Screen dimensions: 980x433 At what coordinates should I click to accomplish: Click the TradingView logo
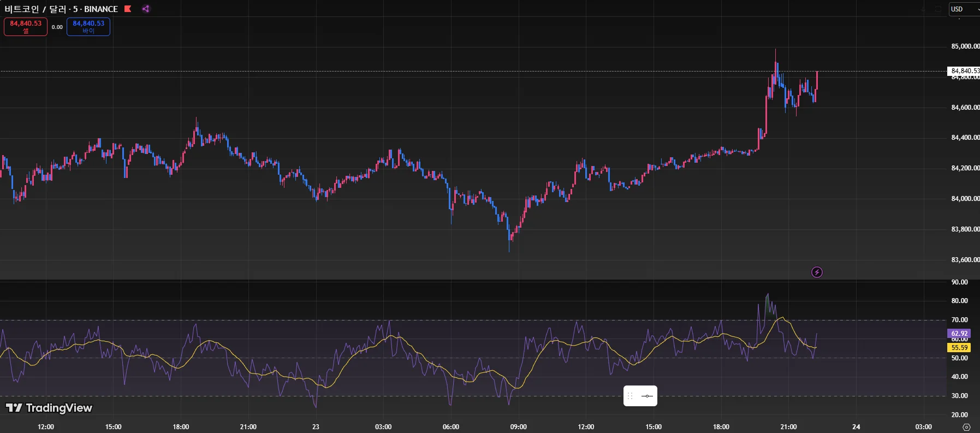point(49,408)
